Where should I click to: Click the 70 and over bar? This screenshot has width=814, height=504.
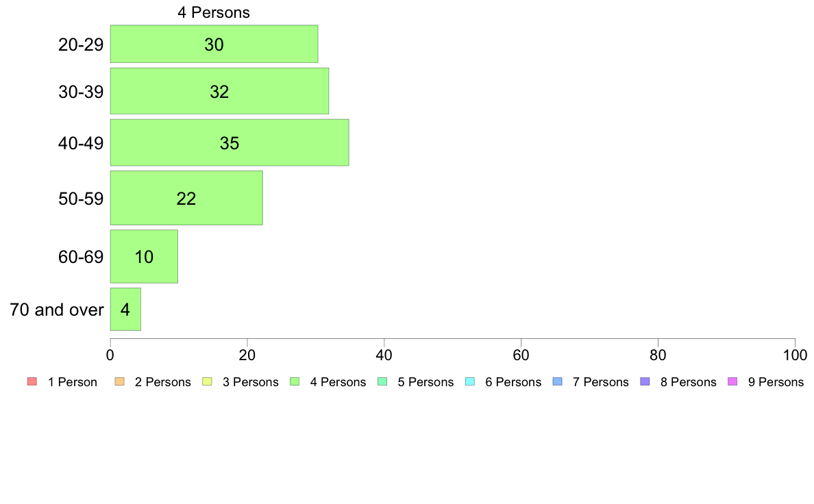(125, 310)
